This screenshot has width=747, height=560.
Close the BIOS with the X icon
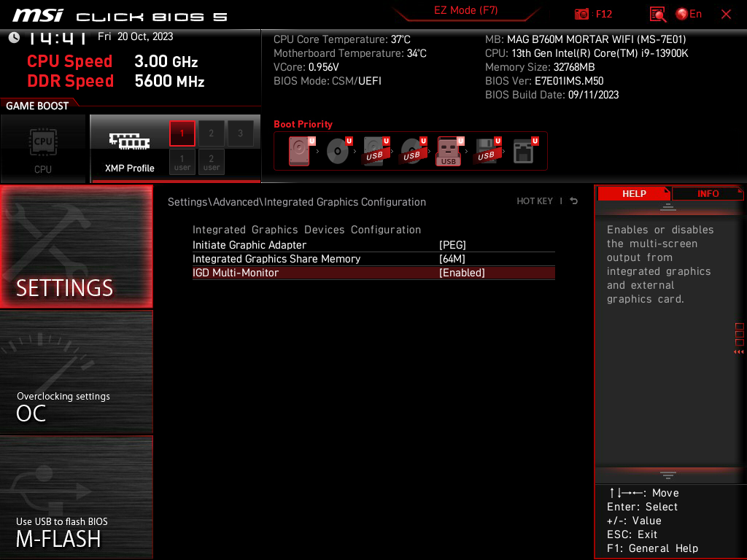pyautogui.click(x=726, y=15)
